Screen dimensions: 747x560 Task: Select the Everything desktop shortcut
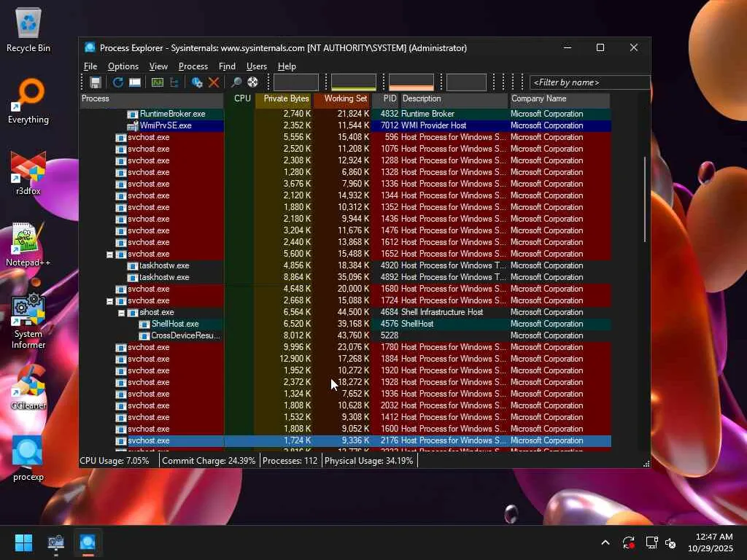[28, 101]
